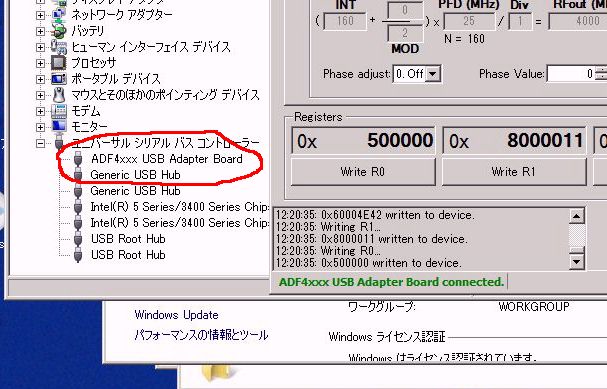
Task: Click the Phase Value input field
Action: tap(572, 74)
